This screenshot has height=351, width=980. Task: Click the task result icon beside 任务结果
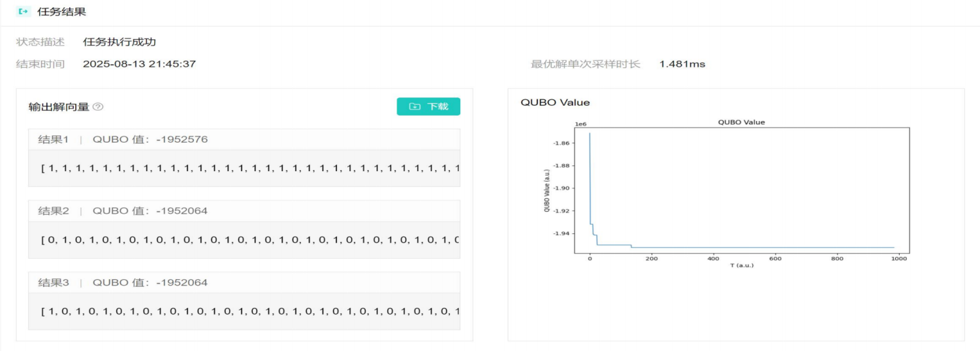coord(24,12)
